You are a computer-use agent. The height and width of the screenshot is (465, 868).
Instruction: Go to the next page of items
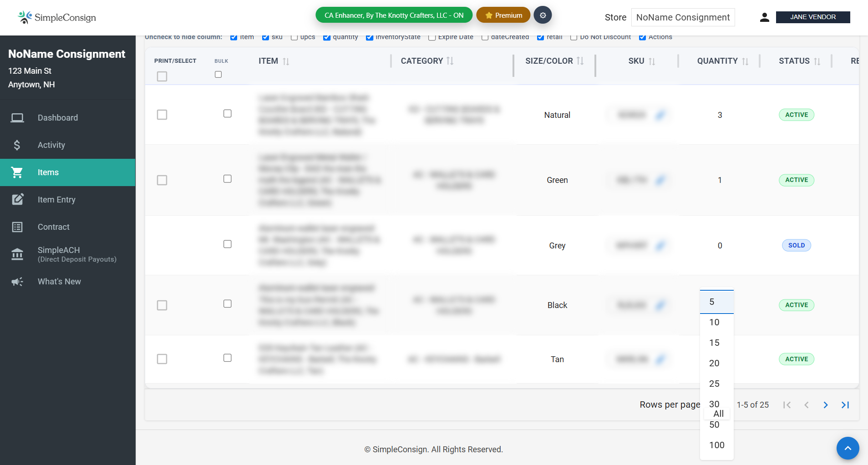826,405
